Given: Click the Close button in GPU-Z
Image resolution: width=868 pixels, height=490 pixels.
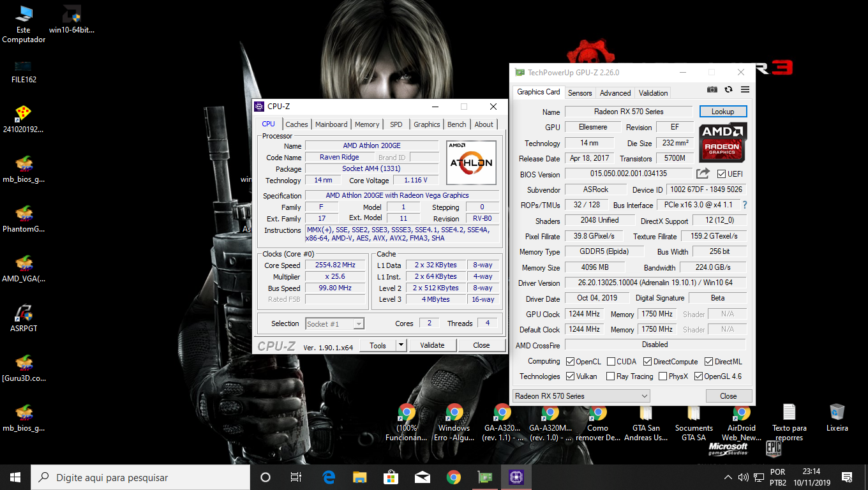Looking at the screenshot, I should click(x=728, y=396).
